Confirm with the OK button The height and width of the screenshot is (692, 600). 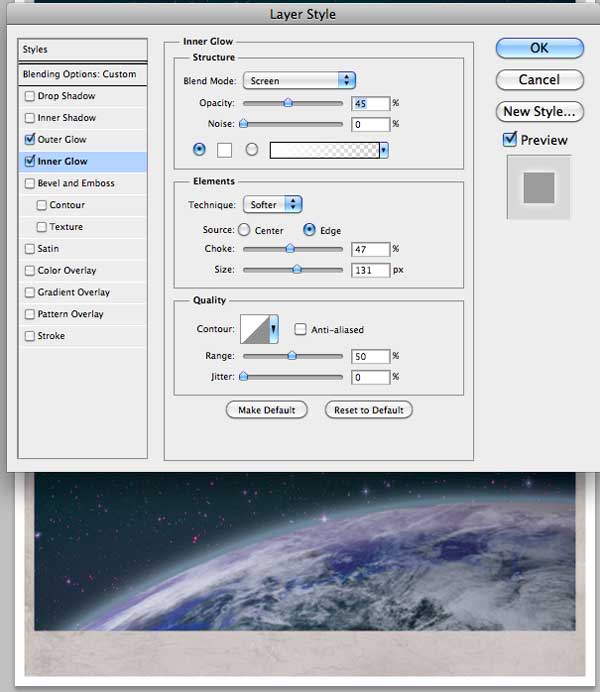(x=540, y=48)
